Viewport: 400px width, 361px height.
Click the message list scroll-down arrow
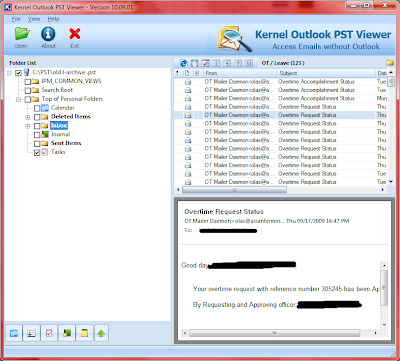click(391, 182)
